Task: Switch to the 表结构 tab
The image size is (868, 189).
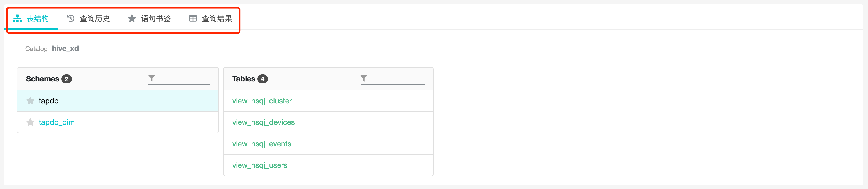Action: 37,19
